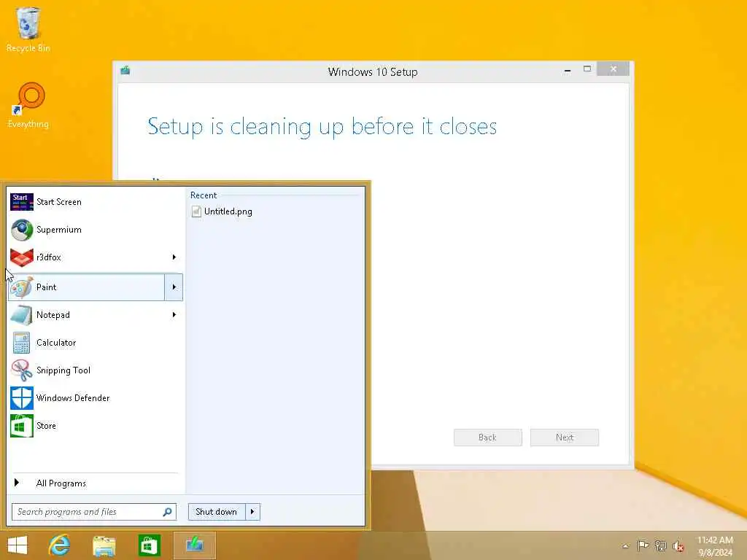
Task: Click the green Store icon in start menu
Action: pos(22,426)
